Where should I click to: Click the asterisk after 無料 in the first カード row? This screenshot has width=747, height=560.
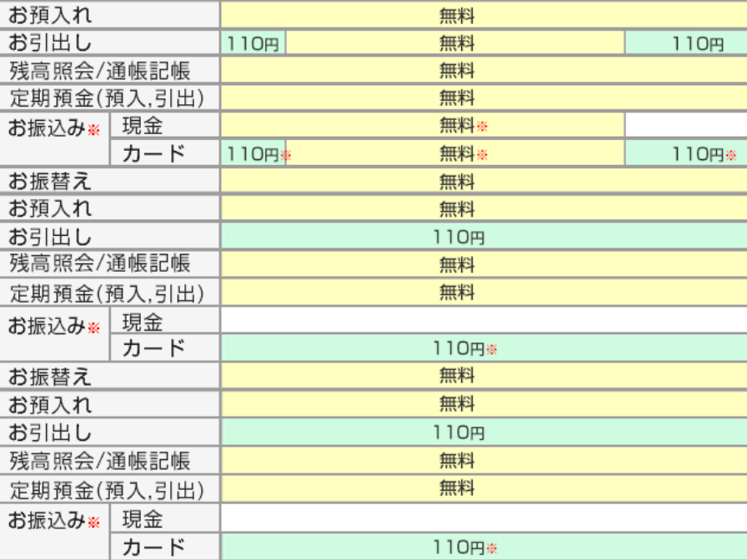(x=481, y=155)
